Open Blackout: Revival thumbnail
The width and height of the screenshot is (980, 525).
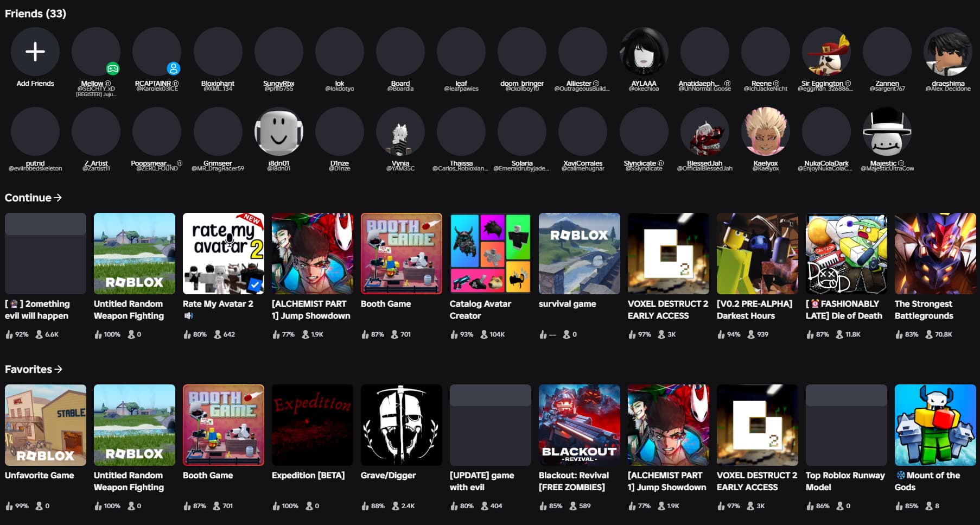580,425
